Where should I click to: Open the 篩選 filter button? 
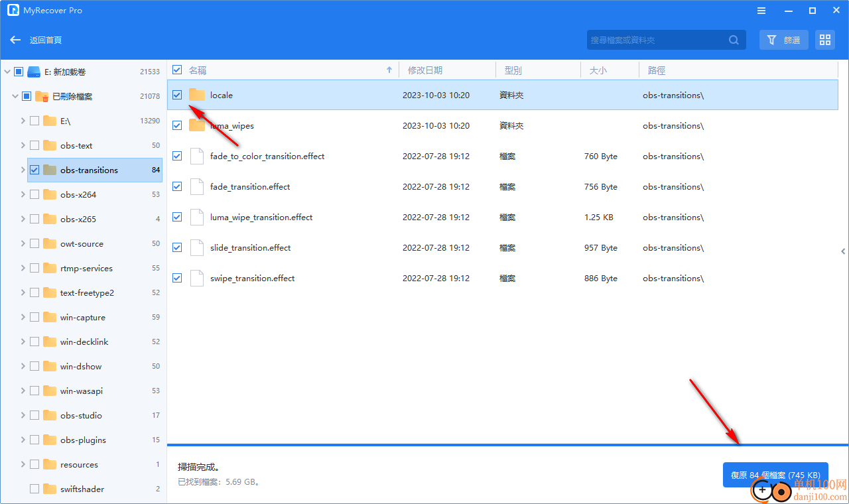pos(784,40)
